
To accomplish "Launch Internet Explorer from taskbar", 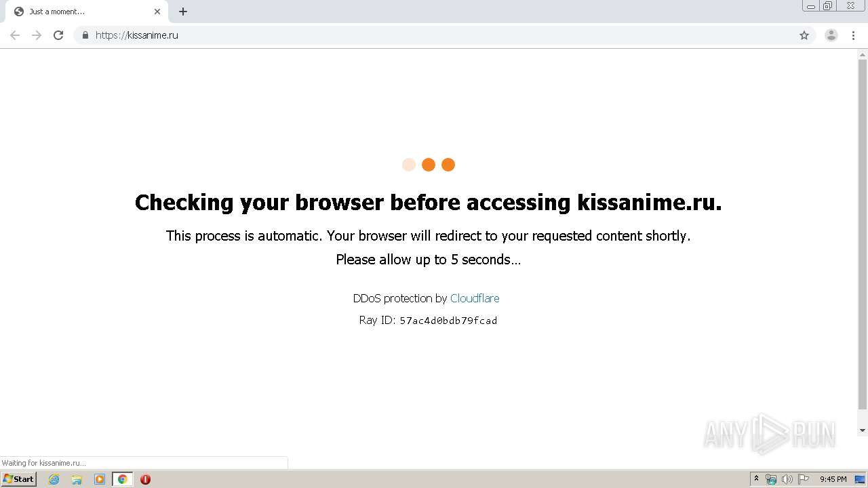I will pos(54,479).
